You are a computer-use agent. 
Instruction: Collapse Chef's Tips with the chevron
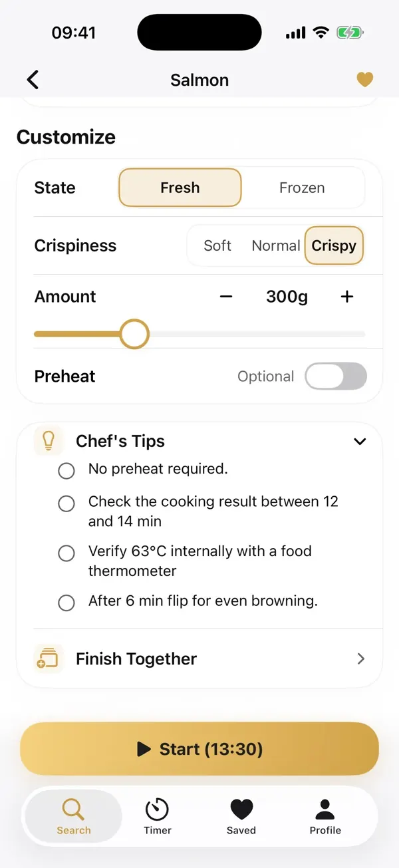(360, 441)
